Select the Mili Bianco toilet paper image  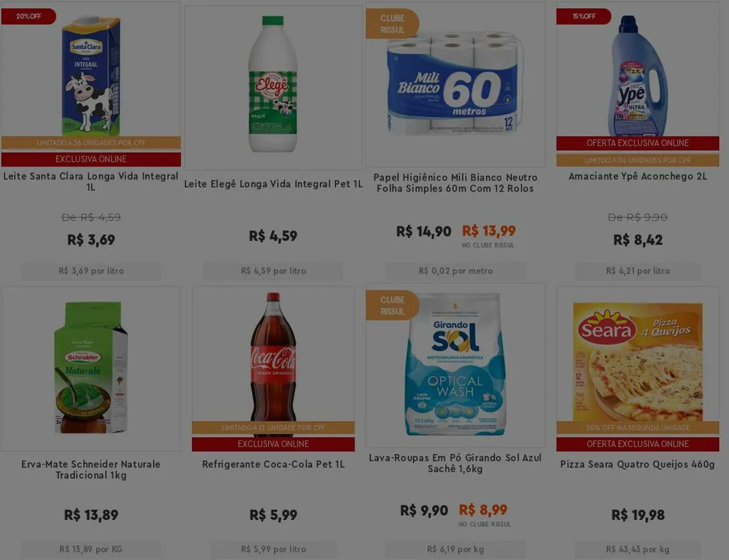pyautogui.click(x=455, y=83)
